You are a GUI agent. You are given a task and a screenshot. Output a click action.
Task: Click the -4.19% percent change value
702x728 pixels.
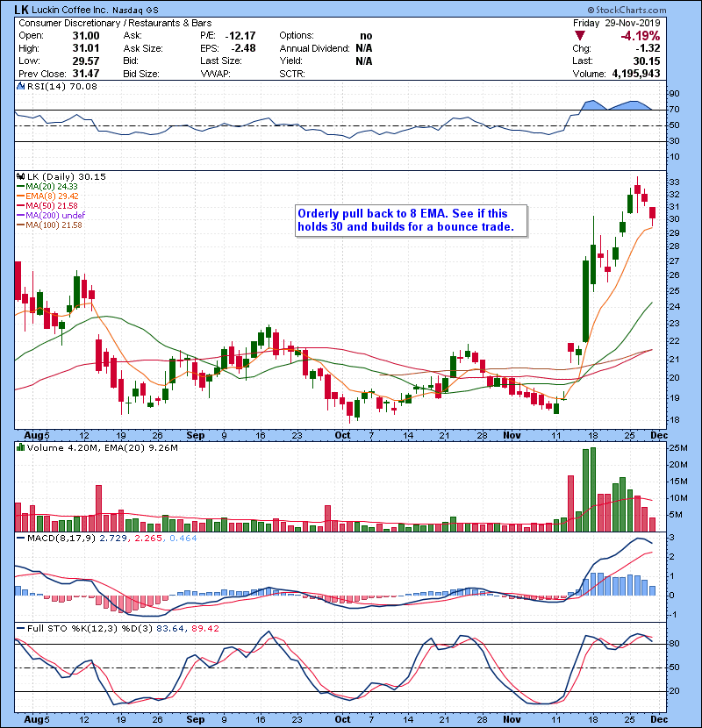641,36
